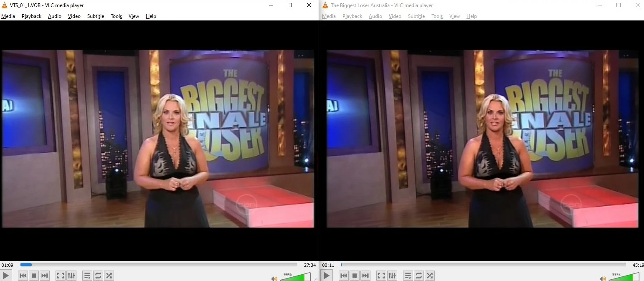Viewport: 644px width, 281px height.
Task: Toggle playlist in VTS_01_1.VOB window
Action: coord(87,276)
